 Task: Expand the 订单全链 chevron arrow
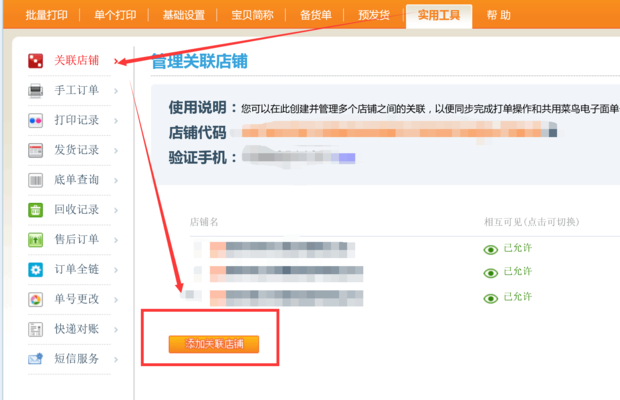click(116, 270)
